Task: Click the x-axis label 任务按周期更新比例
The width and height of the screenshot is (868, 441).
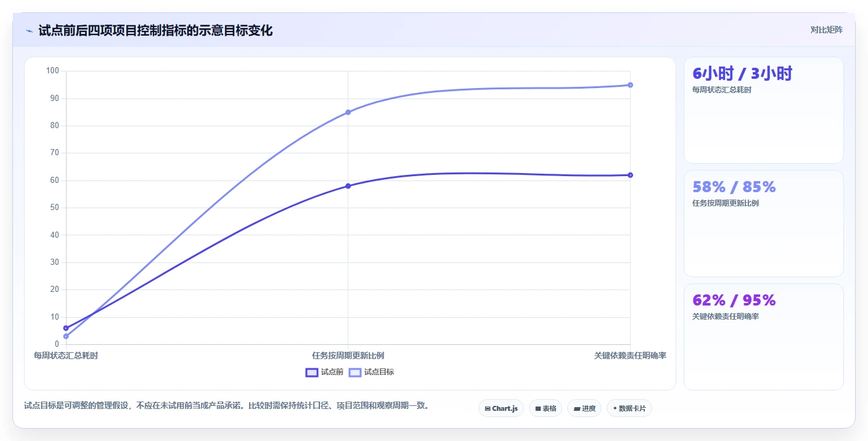Action: point(348,356)
